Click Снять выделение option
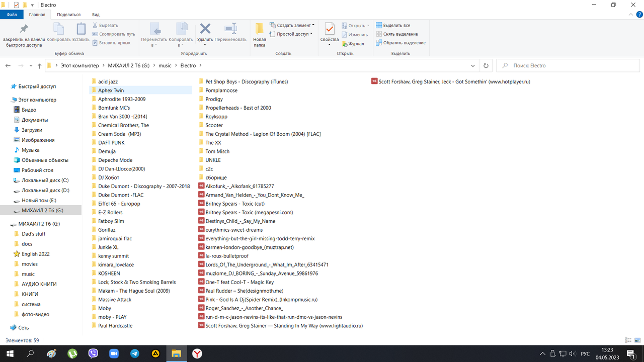 [x=396, y=34]
